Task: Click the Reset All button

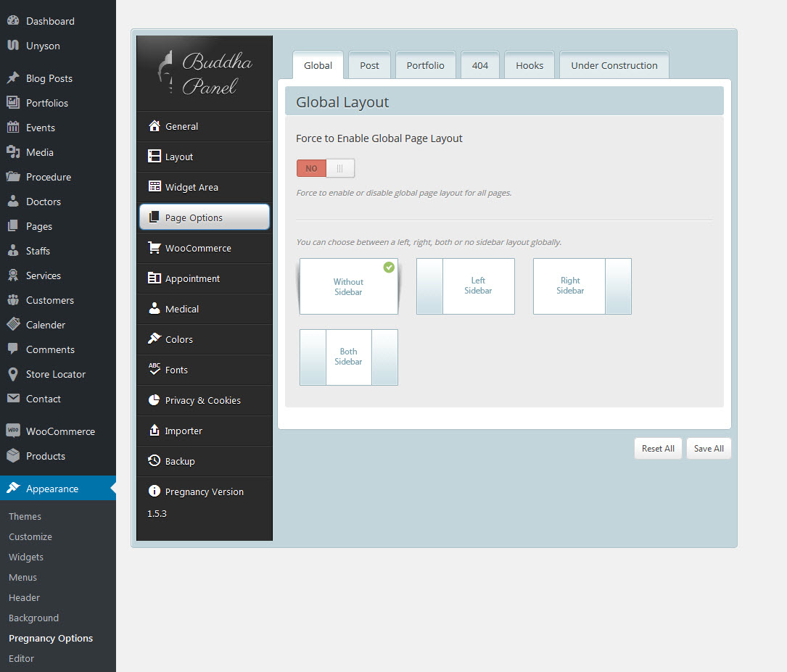Action: pyautogui.click(x=658, y=449)
